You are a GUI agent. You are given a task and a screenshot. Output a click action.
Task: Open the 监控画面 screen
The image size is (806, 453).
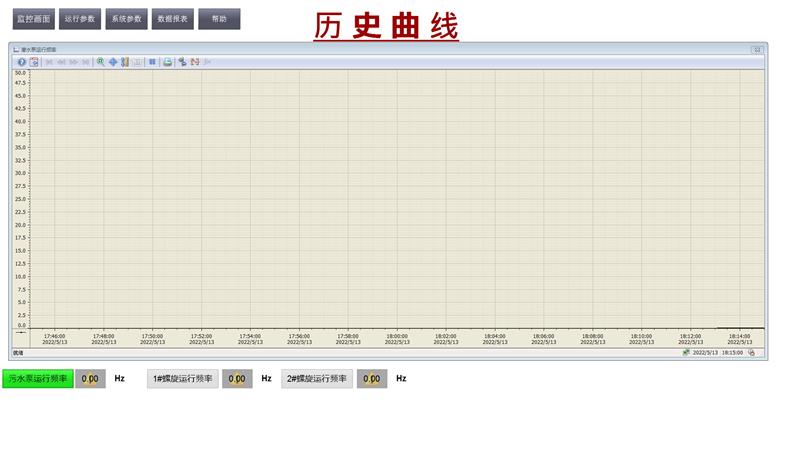coord(34,19)
